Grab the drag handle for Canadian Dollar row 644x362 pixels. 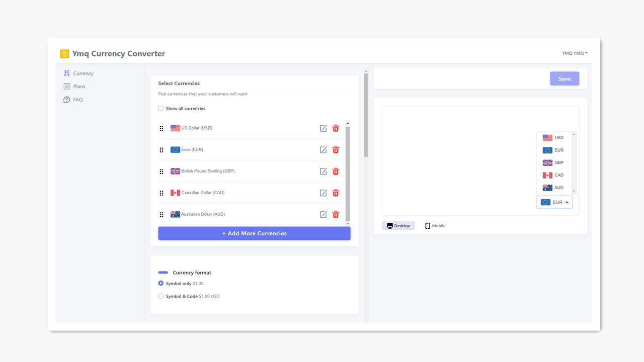click(162, 193)
